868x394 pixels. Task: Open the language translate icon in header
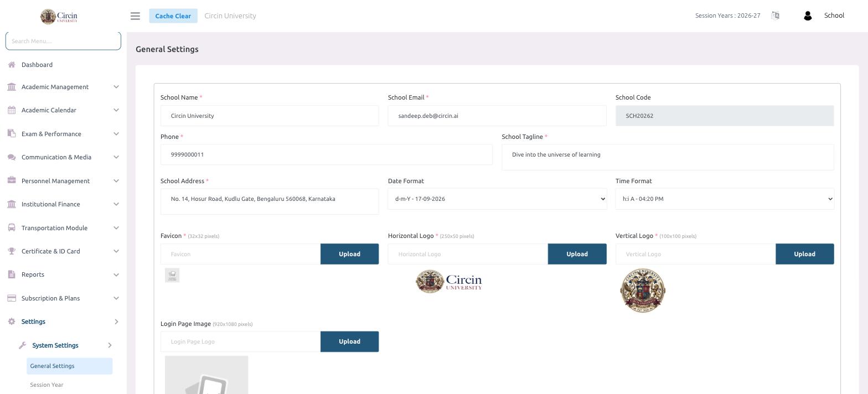775,15
